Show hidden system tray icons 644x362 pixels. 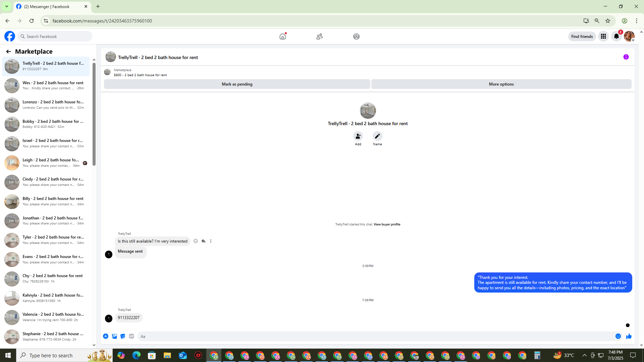tap(584, 355)
